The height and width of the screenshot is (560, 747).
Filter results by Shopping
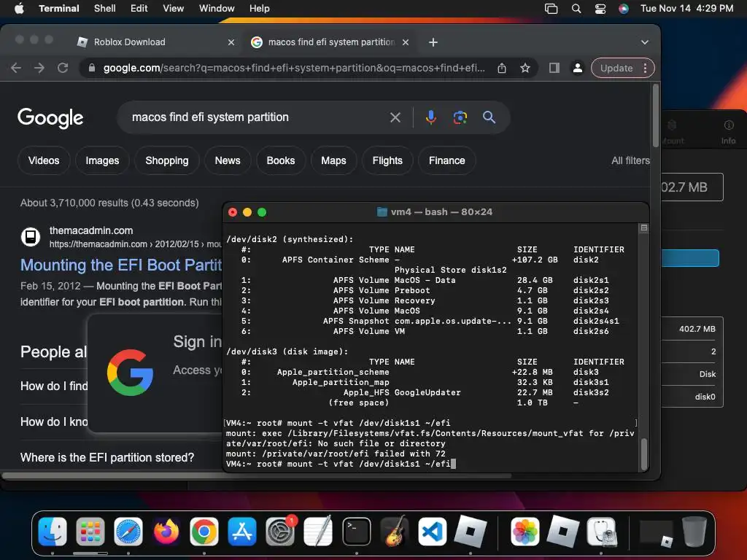[x=167, y=160]
